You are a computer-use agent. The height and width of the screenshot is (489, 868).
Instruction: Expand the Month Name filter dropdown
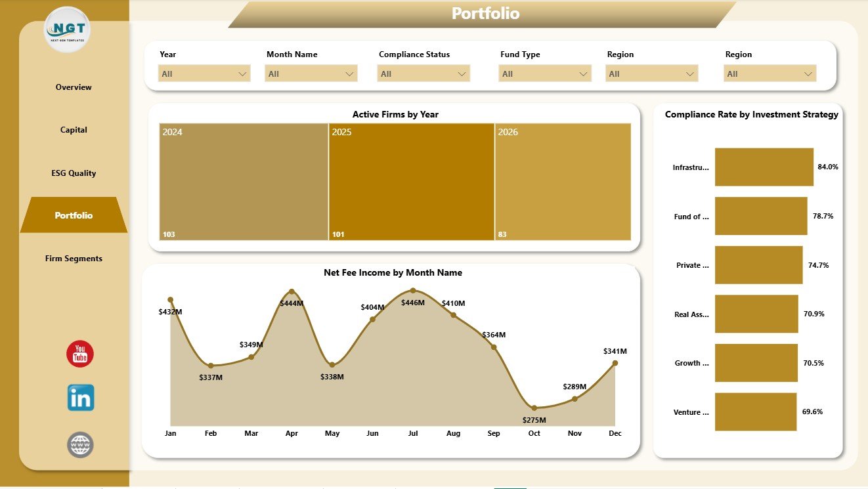[311, 74]
